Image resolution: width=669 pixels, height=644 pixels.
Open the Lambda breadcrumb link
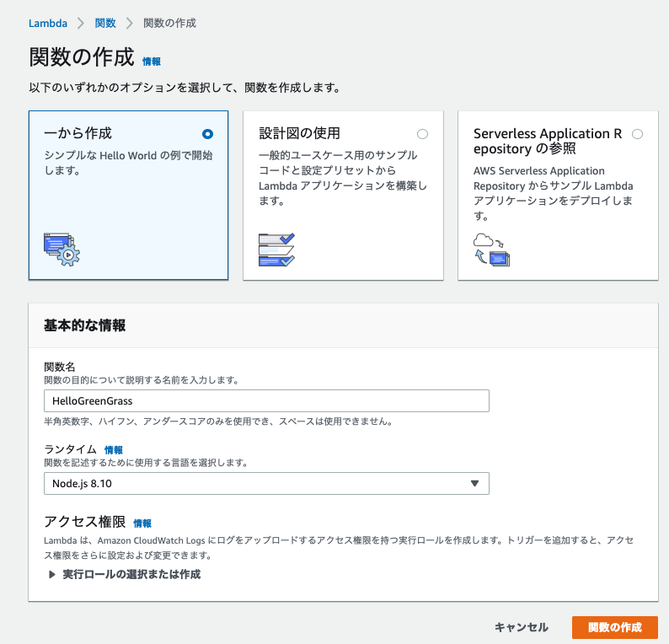pyautogui.click(x=48, y=23)
